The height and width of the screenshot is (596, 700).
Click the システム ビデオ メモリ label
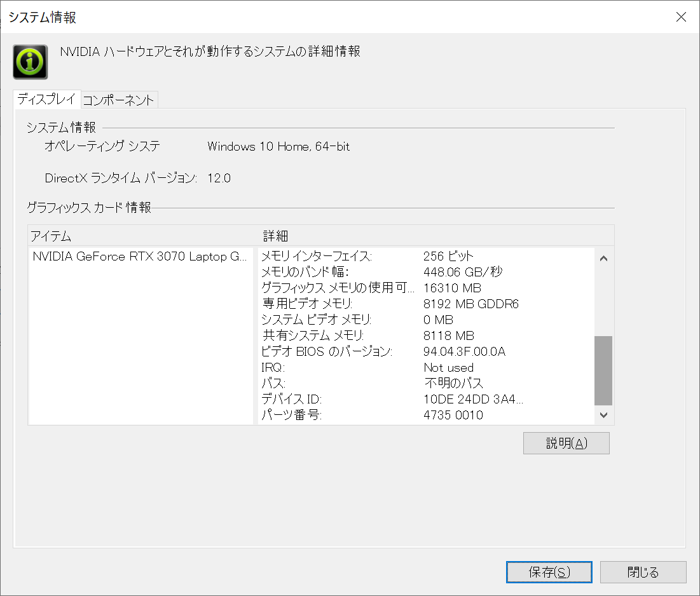316,320
